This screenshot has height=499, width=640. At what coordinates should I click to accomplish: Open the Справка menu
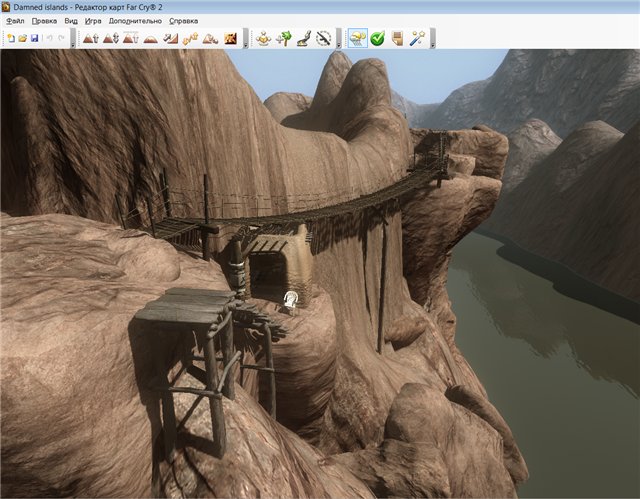184,21
